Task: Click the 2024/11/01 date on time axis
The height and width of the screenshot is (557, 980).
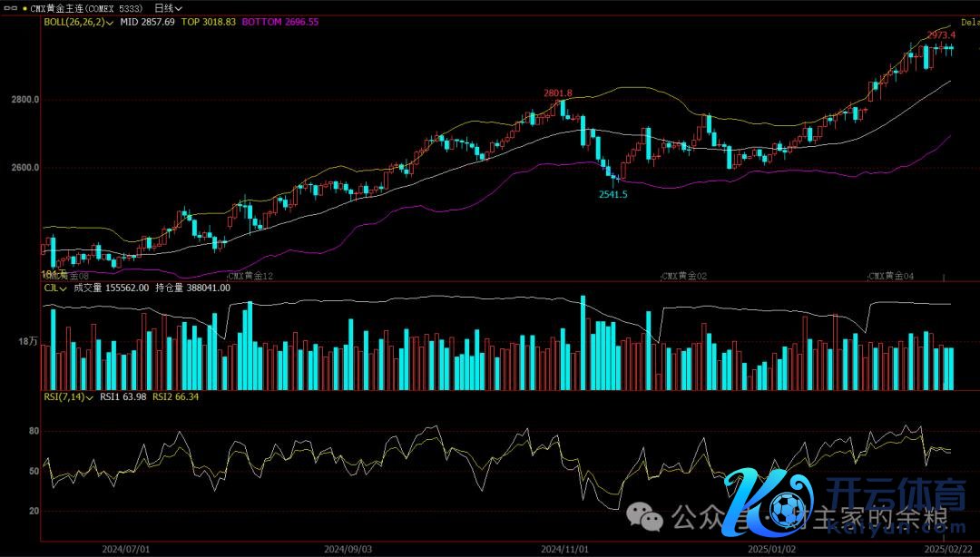Action: 564,549
